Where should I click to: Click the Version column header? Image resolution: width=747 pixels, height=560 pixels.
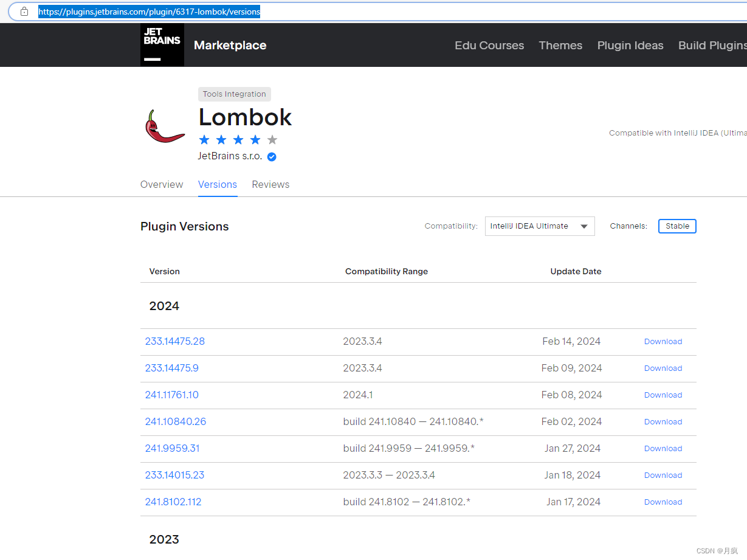click(165, 272)
